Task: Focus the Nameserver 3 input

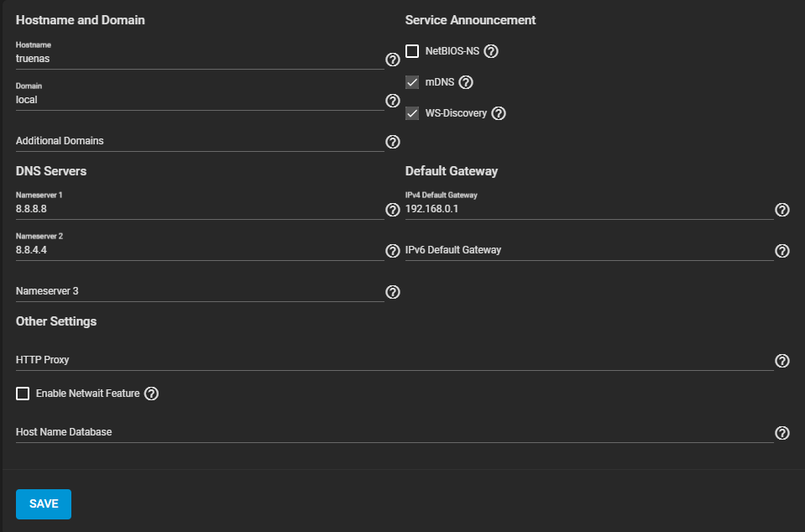Action: click(x=199, y=291)
